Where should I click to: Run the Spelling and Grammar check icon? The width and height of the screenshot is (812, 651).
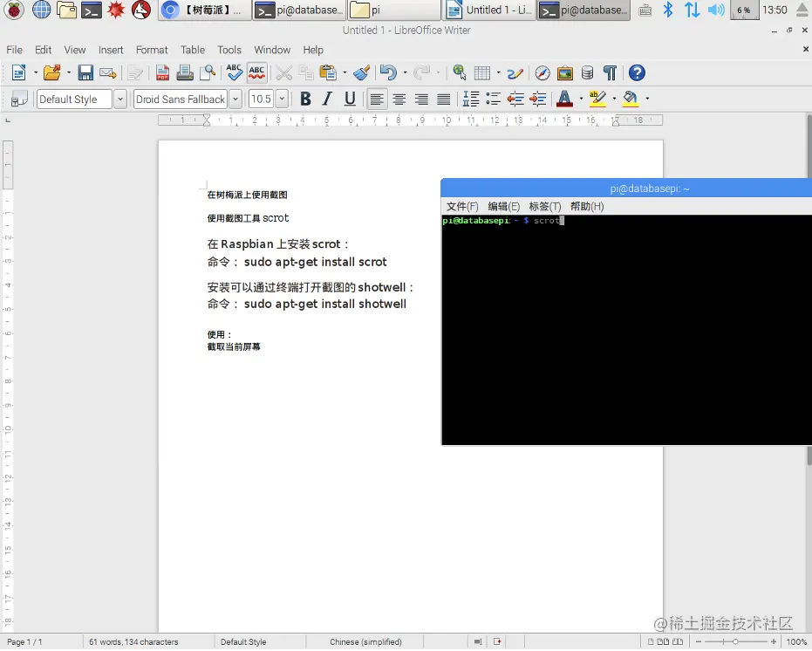coord(234,72)
